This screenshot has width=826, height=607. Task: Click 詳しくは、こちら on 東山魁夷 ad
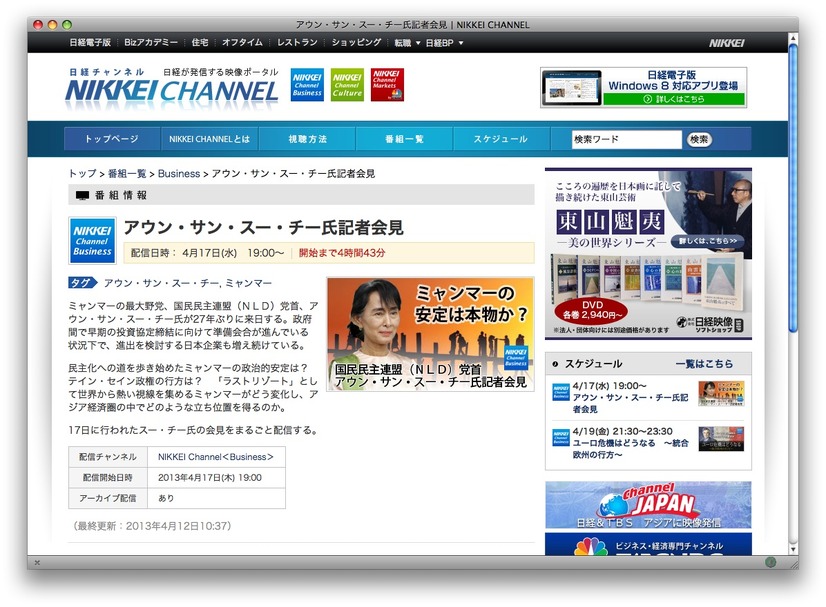click(707, 241)
